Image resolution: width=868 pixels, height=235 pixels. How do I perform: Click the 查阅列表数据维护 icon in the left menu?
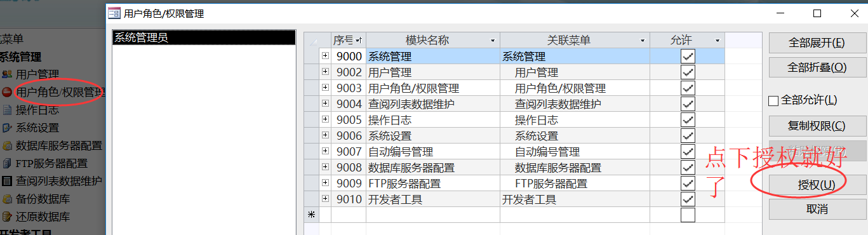tap(7, 181)
